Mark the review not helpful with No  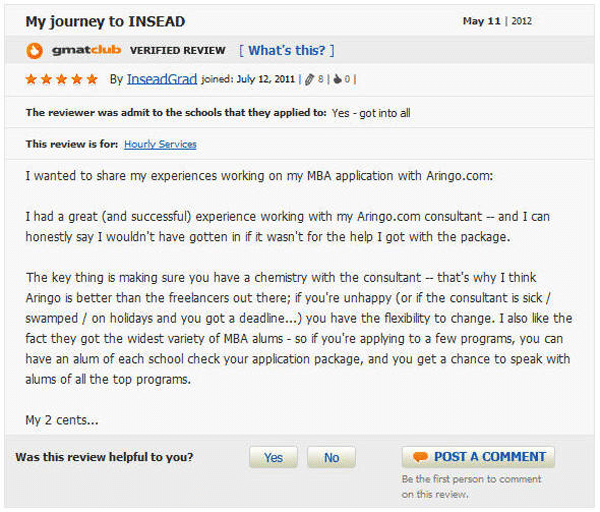tap(331, 458)
